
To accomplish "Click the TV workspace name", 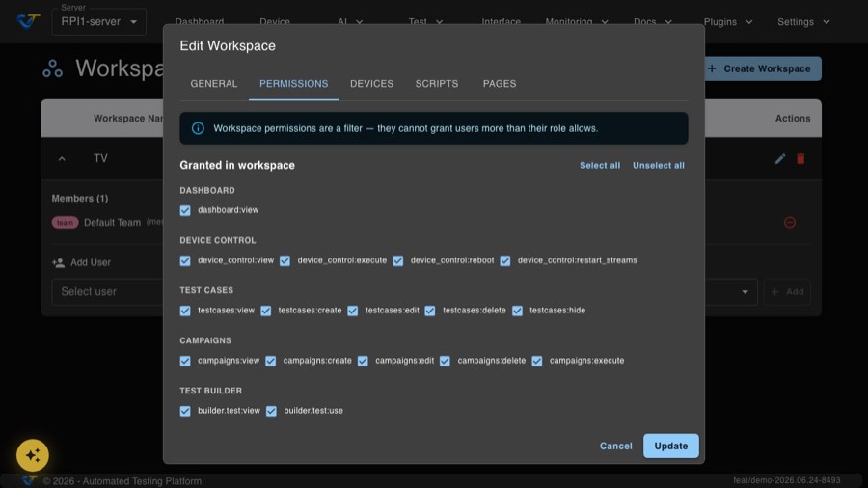I will click(100, 159).
